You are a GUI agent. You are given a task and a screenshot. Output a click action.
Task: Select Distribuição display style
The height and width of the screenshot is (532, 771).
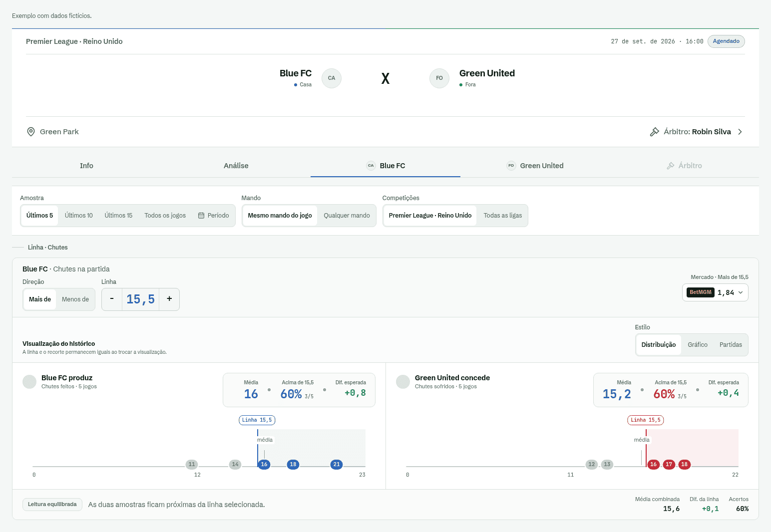(659, 345)
